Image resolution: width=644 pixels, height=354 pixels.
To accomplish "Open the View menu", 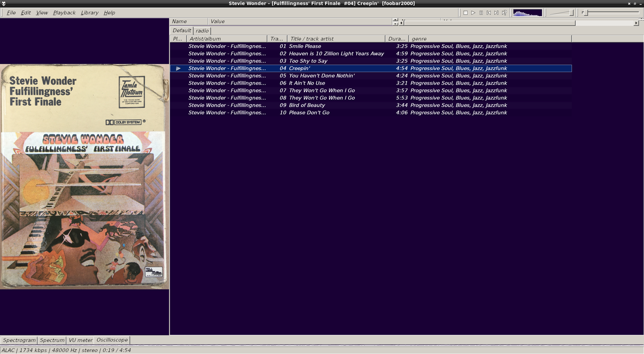I will [42, 13].
